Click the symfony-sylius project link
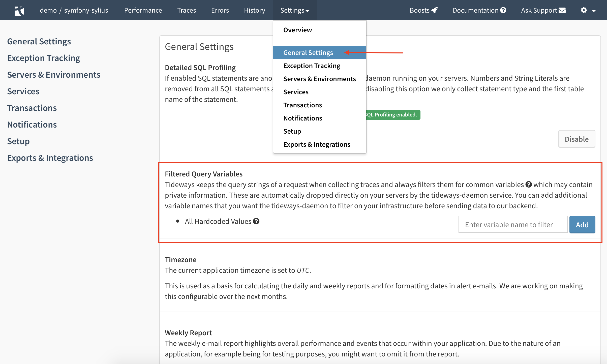This screenshot has width=607, height=364. coord(86,10)
